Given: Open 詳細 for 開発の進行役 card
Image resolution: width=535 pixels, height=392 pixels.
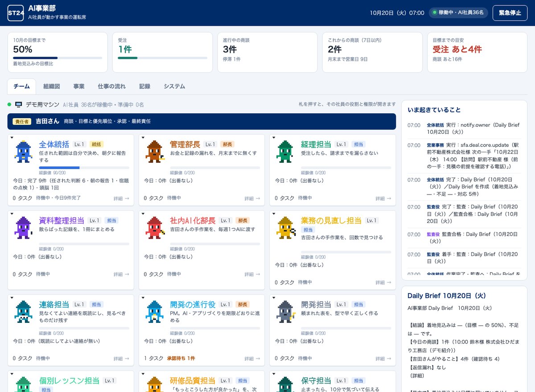Looking at the screenshot, I should click(x=251, y=359).
